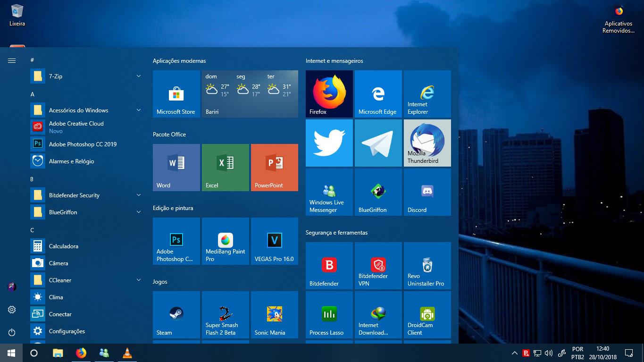The width and height of the screenshot is (644, 362).
Task: Open the Bitdefender VPN tile
Action: 378,266
